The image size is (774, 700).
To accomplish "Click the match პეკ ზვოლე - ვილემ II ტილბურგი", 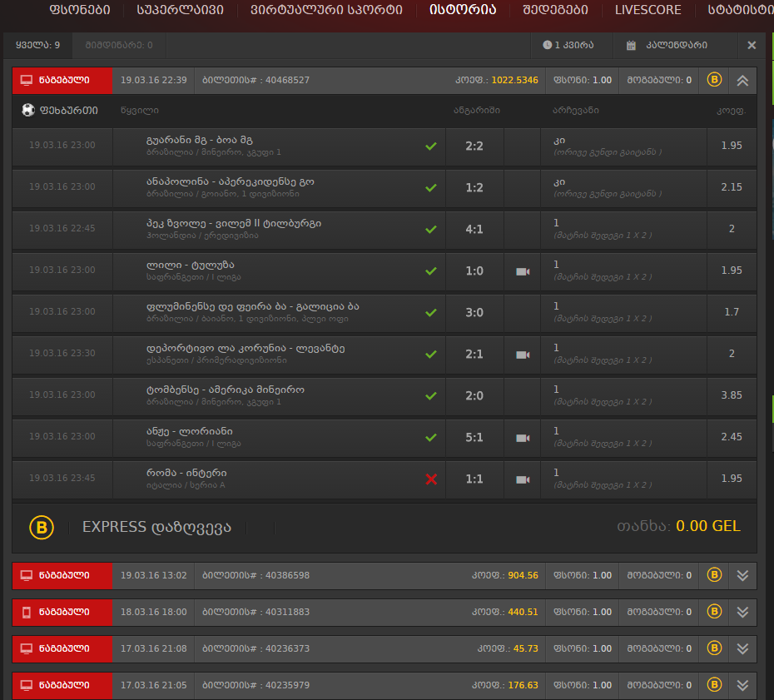I will pyautogui.click(x=234, y=223).
